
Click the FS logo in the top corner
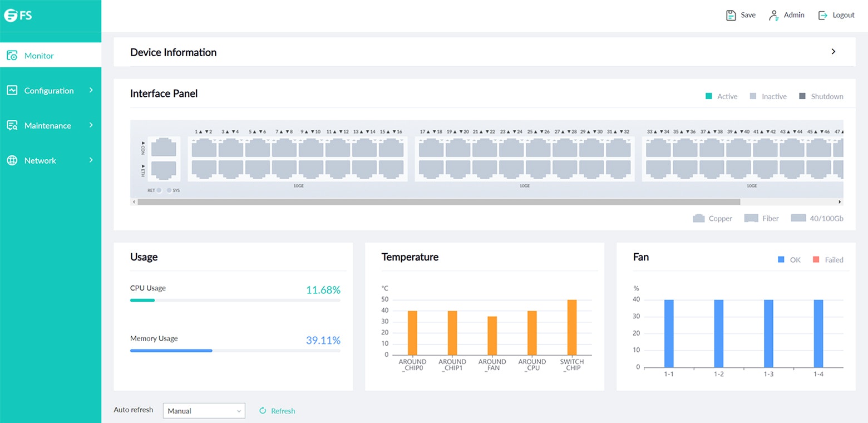tap(18, 16)
